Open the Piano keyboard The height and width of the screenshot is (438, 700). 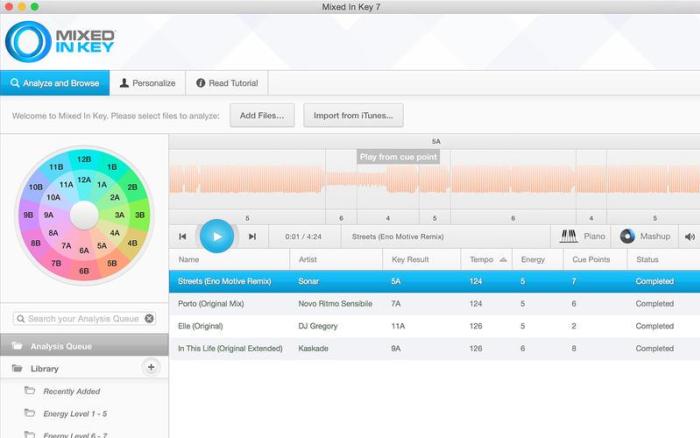[583, 236]
